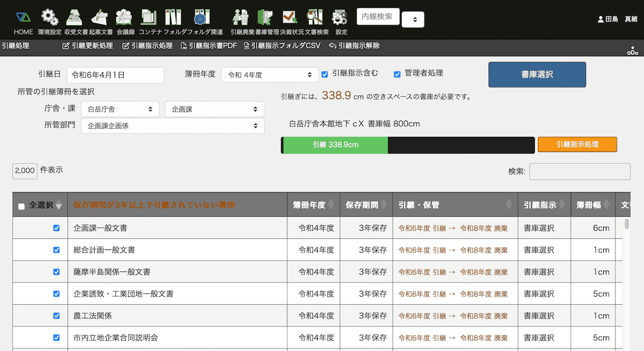Uncheck the 引継指示含む checkbox
The height and width of the screenshot is (351, 644).
[325, 74]
